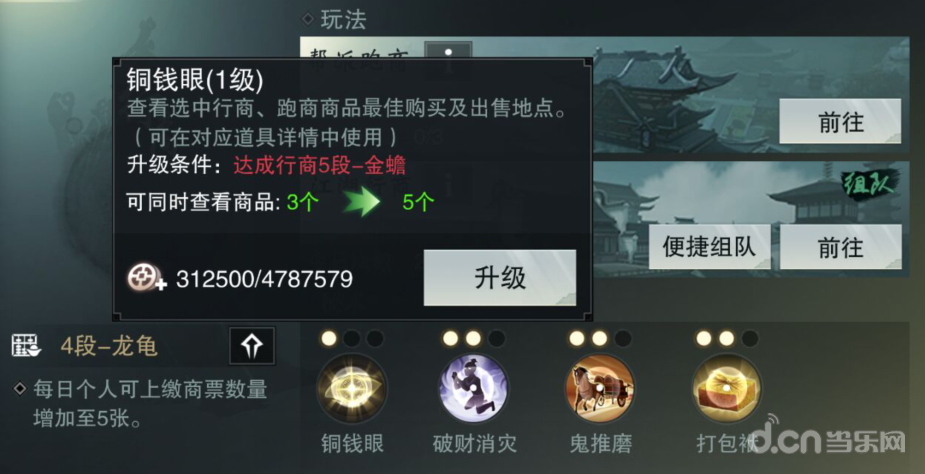Screen dimensions: 925x474
Task: Click the level dots above 破财消灾
Action: tap(474, 338)
